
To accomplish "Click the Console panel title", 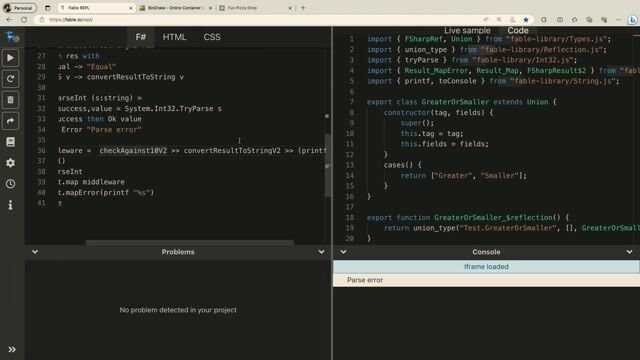I will [x=486, y=252].
